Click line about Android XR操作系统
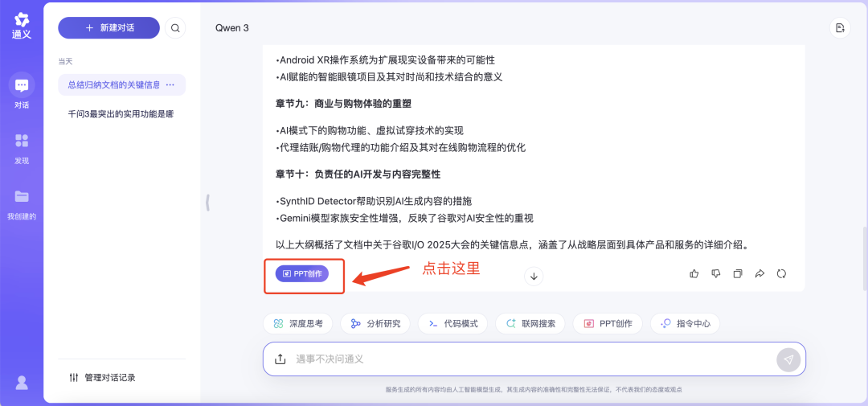The height and width of the screenshot is (406, 868). coord(385,60)
